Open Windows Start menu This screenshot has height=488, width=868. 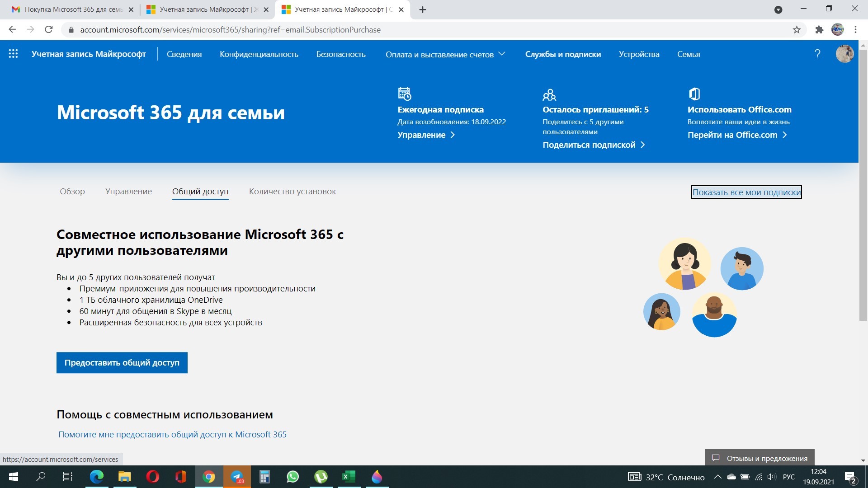pyautogui.click(x=14, y=477)
